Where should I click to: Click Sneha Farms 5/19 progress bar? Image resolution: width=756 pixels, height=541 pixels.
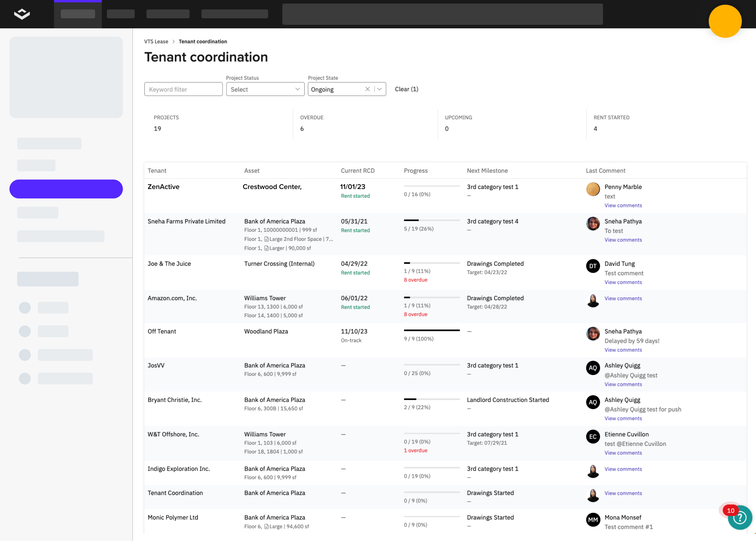432,220
